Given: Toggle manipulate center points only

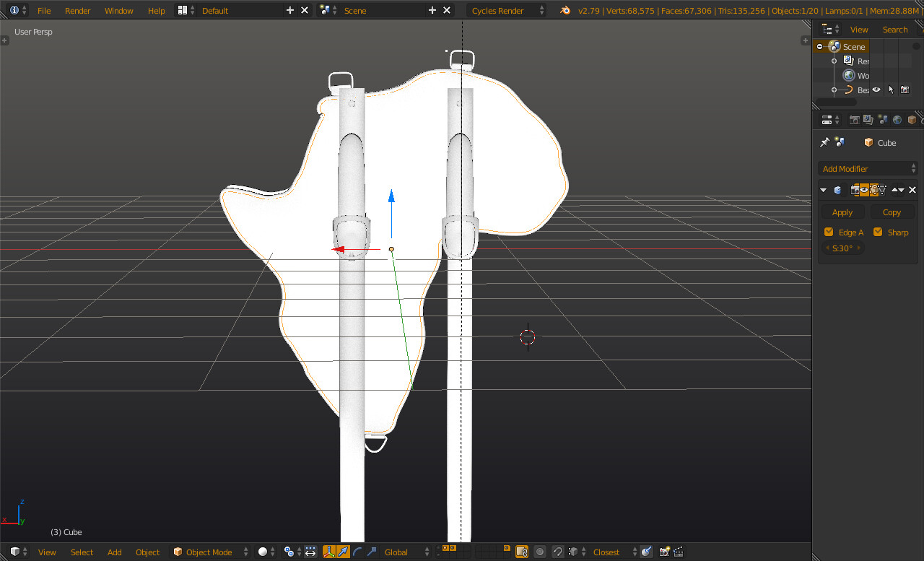Looking at the screenshot, I should point(310,552).
